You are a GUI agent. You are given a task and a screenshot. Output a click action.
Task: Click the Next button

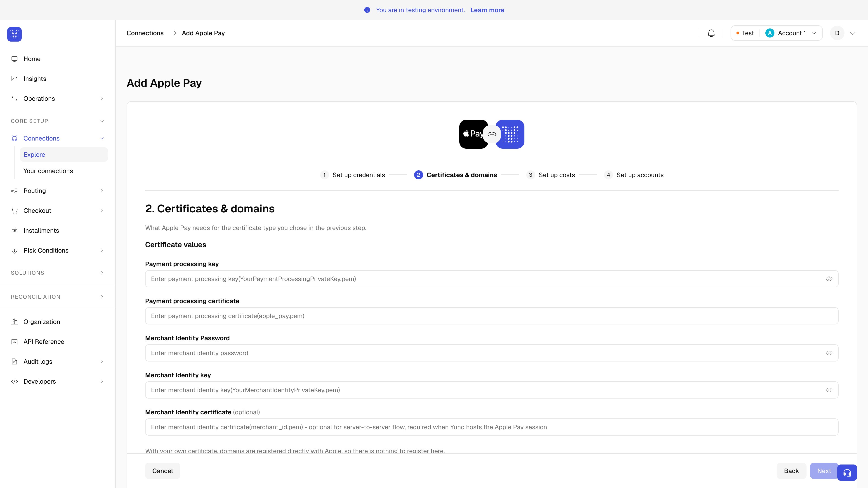click(823, 471)
